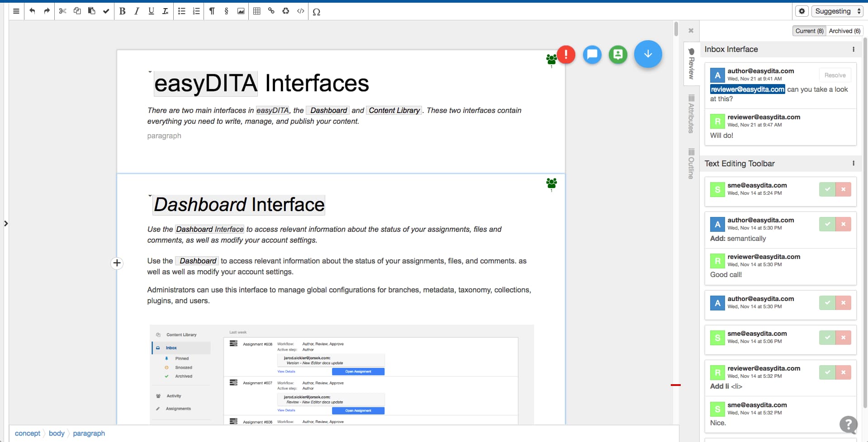The image size is (868, 442).
Task: Click 'concept' in breadcrumb
Action: (28, 433)
